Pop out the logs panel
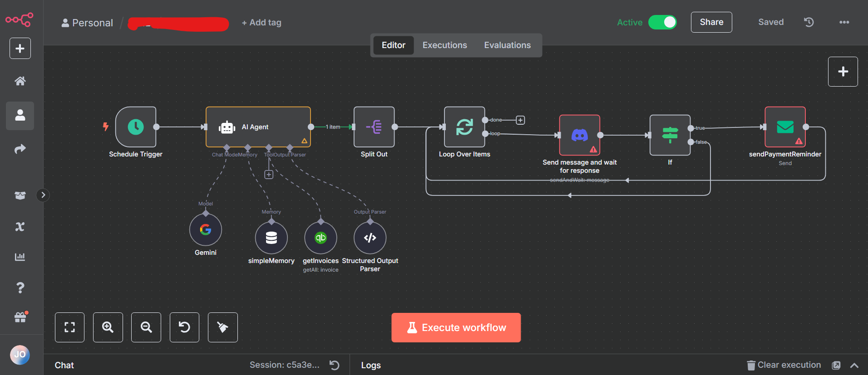Viewport: 868px width, 375px height. 836,365
